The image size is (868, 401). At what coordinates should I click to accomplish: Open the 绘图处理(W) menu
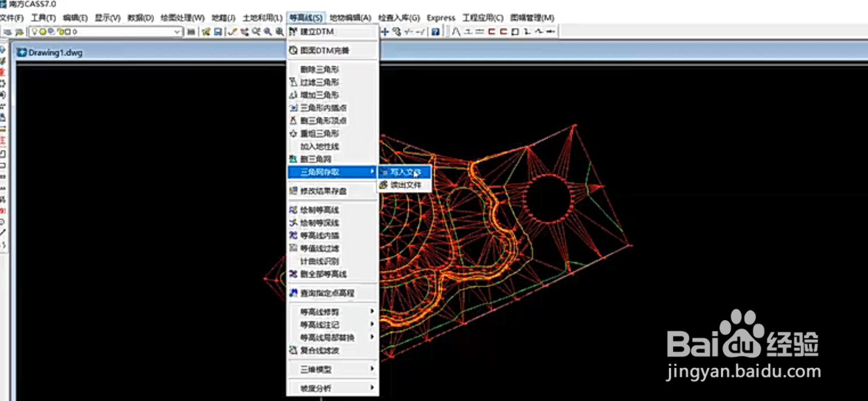[182, 17]
